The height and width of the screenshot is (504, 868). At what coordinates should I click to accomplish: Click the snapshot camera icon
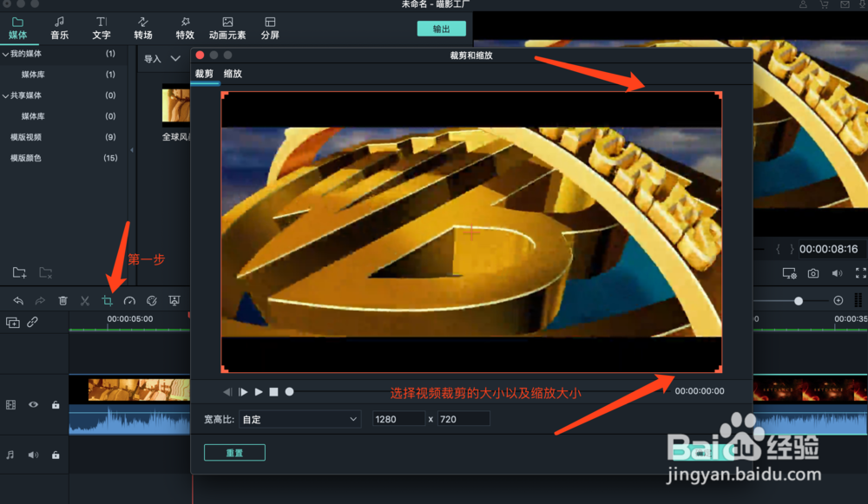click(x=812, y=273)
